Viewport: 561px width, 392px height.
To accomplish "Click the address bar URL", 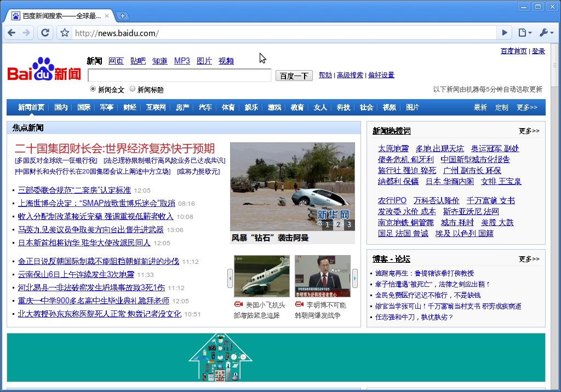I will pyautogui.click(x=117, y=33).
